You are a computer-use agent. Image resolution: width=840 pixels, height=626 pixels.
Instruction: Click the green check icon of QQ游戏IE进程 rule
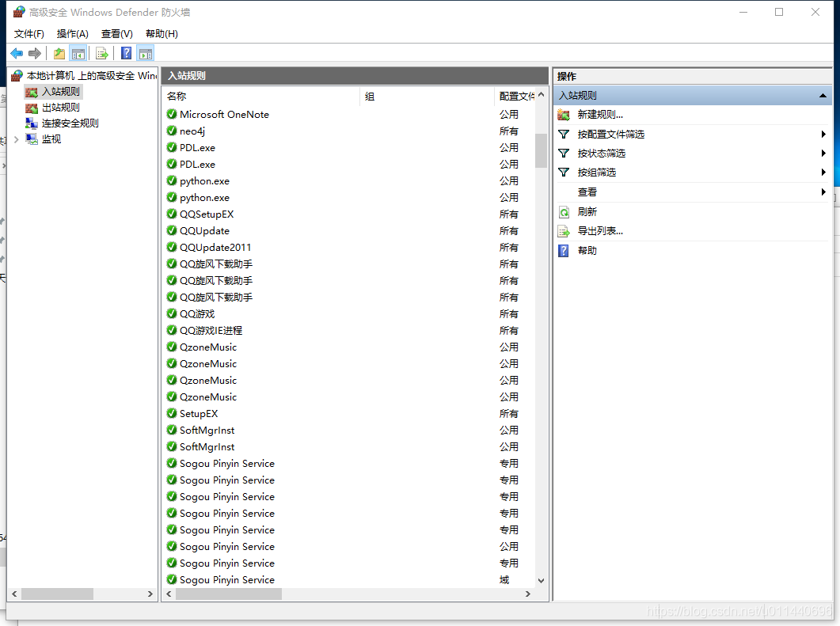tap(172, 330)
